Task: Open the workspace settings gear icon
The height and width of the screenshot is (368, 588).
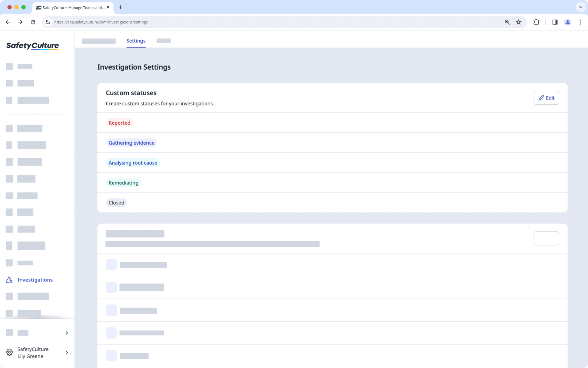Action: click(9, 353)
